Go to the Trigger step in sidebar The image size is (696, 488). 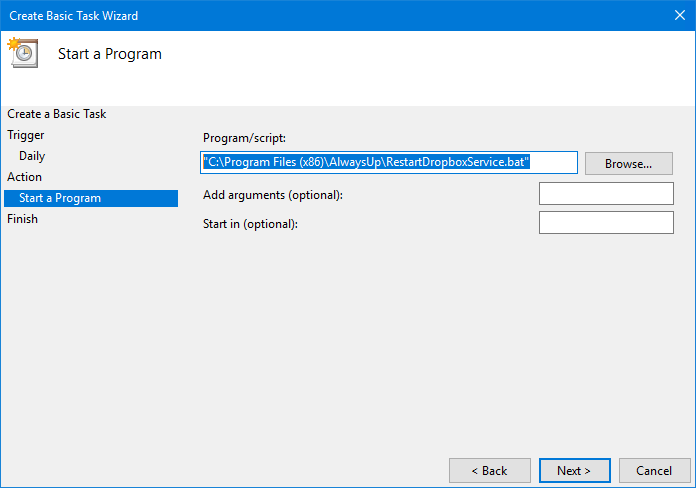pos(26,135)
